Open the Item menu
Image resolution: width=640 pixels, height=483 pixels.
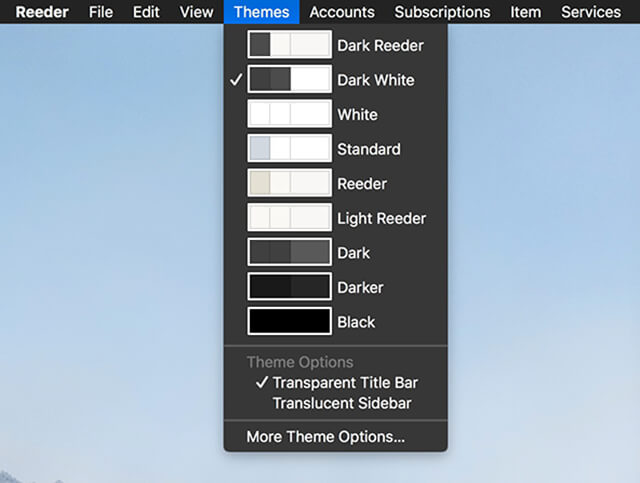point(526,12)
